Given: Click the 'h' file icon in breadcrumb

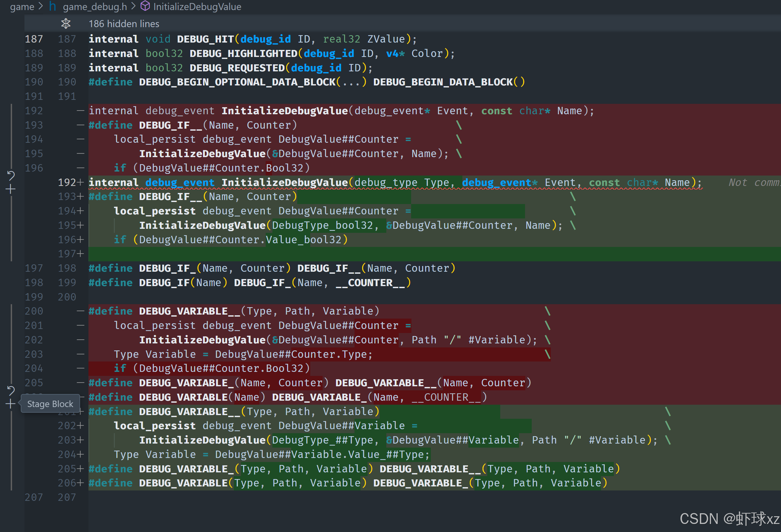Looking at the screenshot, I should click(x=52, y=6).
